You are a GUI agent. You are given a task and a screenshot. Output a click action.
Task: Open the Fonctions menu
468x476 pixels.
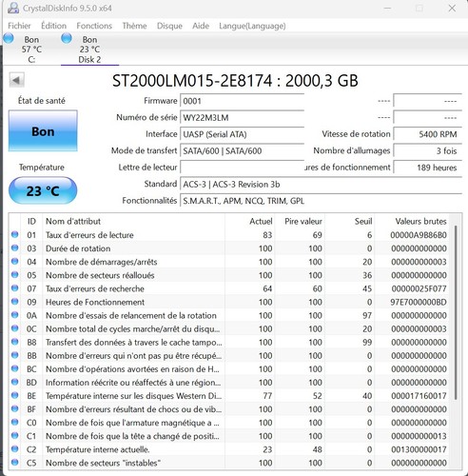(x=94, y=26)
